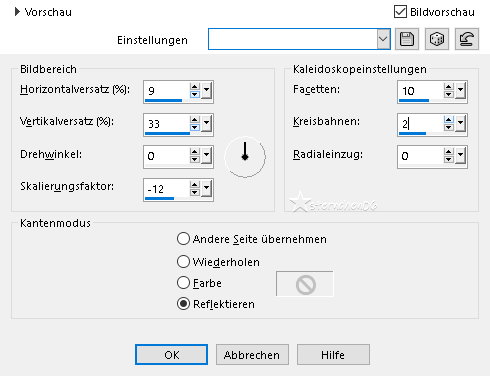490x376 pixels.
Task: Click the randomize parameters dice icon
Action: [x=437, y=39]
